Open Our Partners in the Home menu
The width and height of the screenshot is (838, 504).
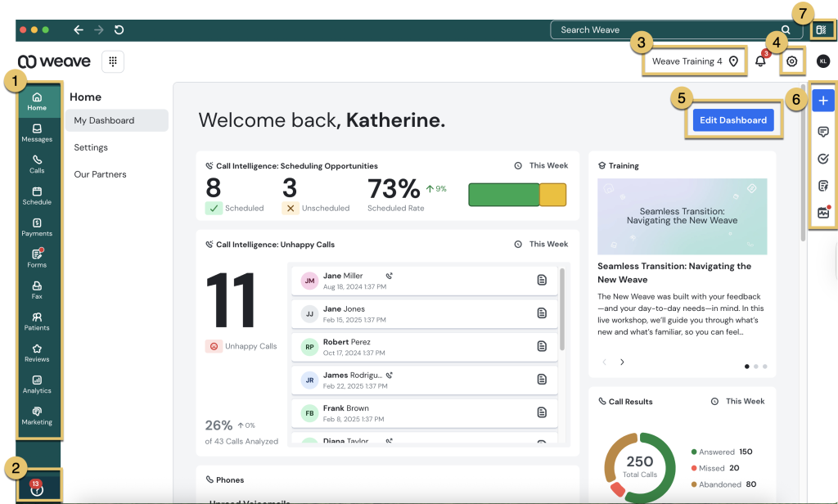(x=101, y=174)
